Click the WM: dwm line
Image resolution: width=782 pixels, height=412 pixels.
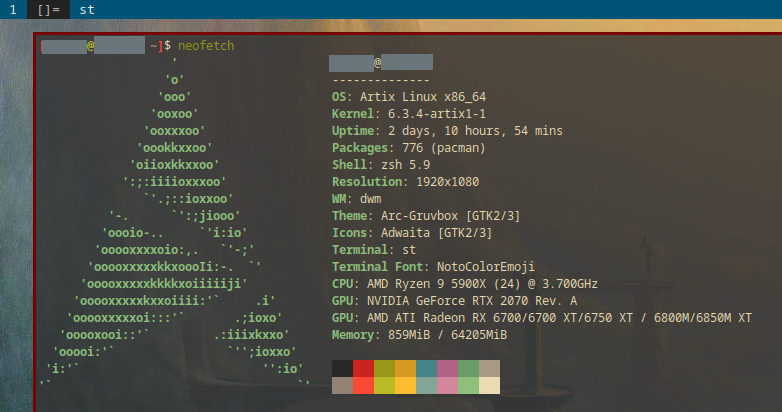(x=357, y=198)
